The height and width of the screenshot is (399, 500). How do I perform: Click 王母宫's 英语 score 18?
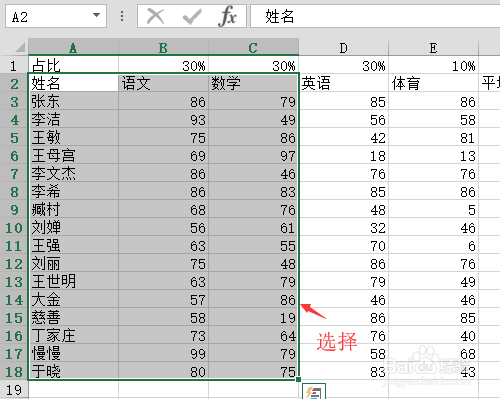[x=344, y=155]
